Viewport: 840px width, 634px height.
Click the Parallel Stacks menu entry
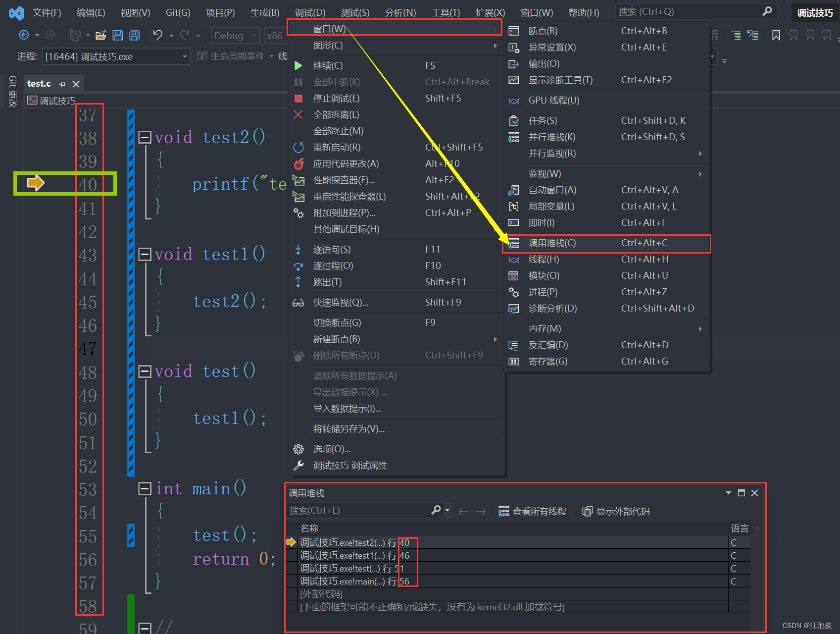click(607, 137)
